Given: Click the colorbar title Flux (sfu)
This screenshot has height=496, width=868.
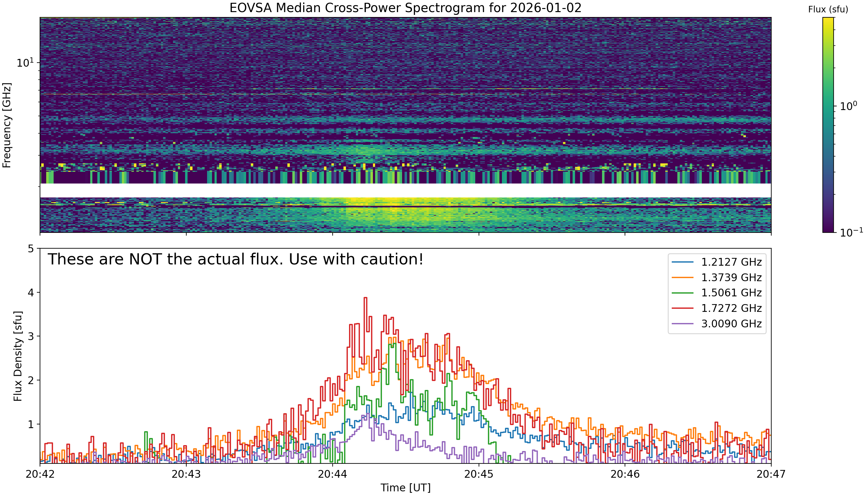Looking at the screenshot, I should point(828,10).
